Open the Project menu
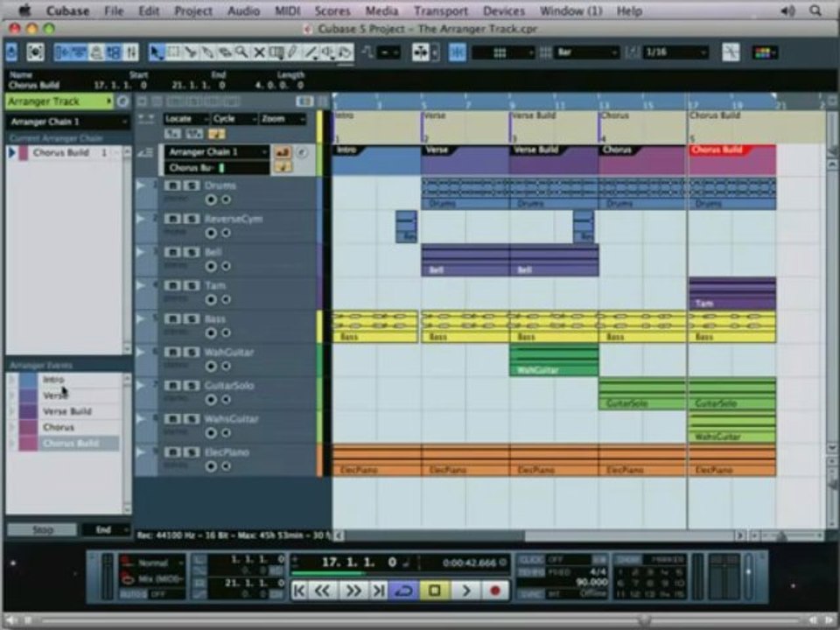Viewport: 840px width, 630px height. point(192,10)
